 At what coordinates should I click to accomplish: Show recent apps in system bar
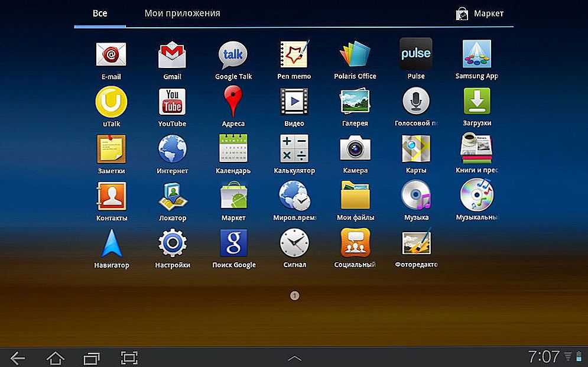[92, 358]
